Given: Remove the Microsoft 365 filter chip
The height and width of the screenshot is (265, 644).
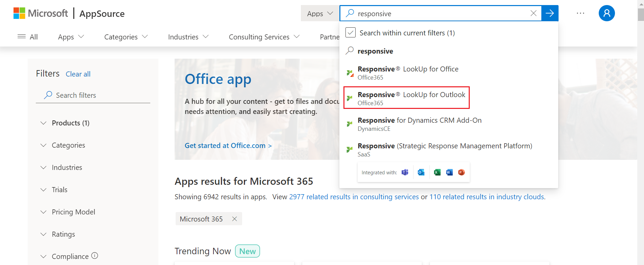Looking at the screenshot, I should click(x=234, y=219).
